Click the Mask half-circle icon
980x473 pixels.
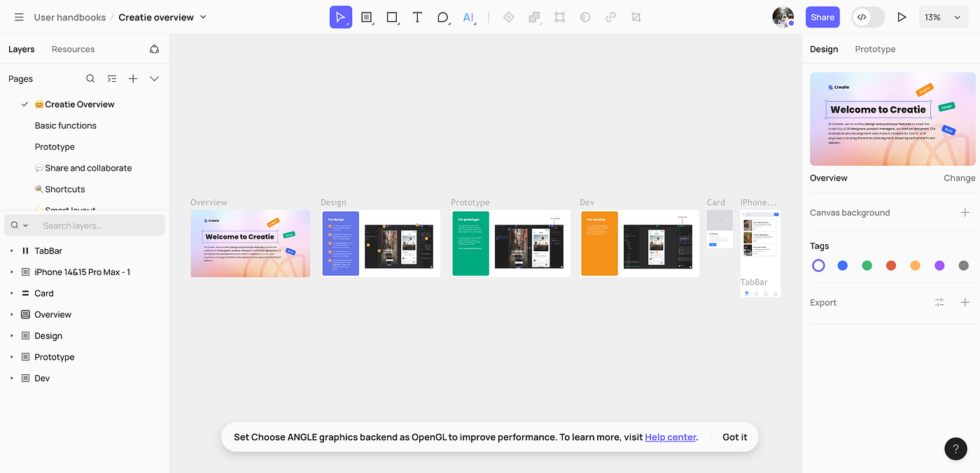tap(585, 17)
